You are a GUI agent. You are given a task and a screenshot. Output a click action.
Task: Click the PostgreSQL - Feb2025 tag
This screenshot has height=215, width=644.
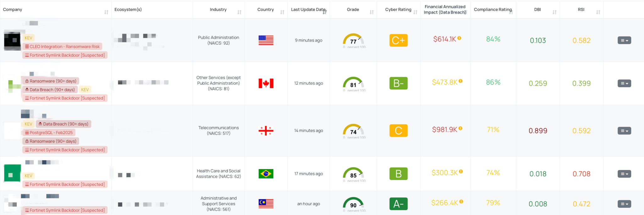tap(49, 133)
